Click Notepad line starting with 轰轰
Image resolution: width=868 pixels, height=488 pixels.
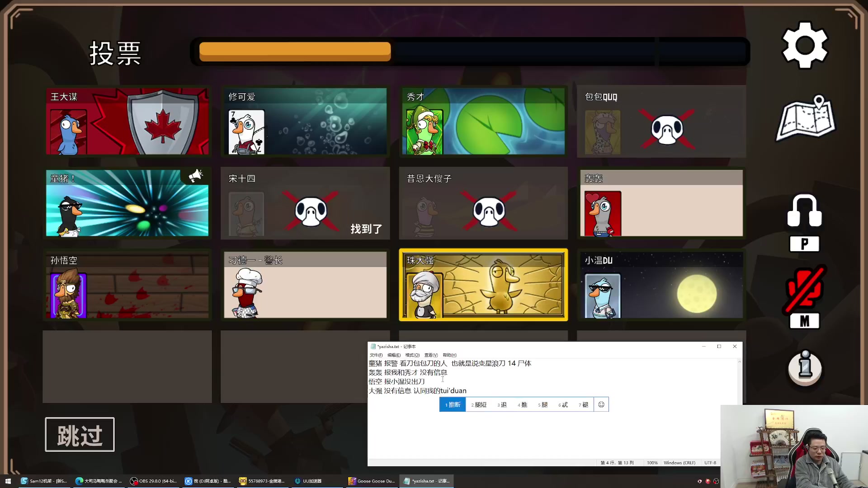pos(408,372)
